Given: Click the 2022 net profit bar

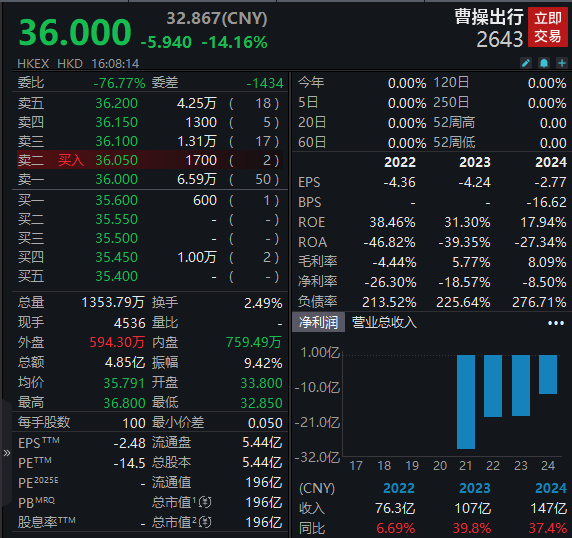Looking at the screenshot, I should [493, 386].
